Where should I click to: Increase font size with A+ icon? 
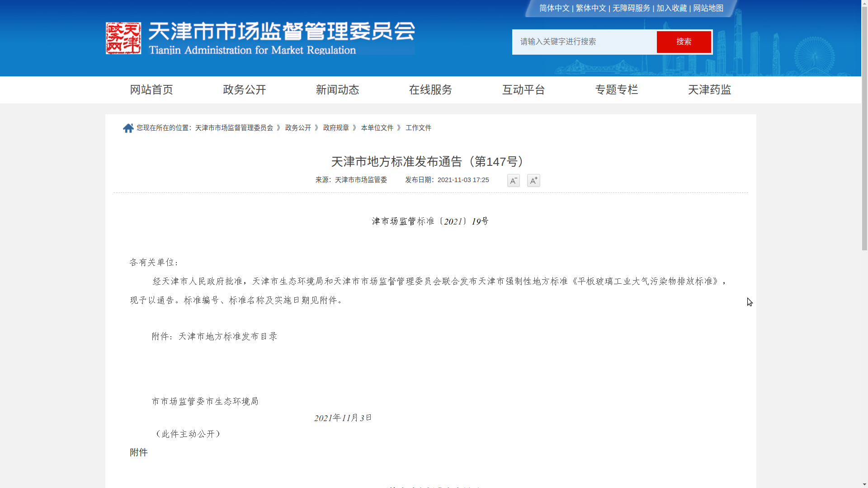point(533,181)
